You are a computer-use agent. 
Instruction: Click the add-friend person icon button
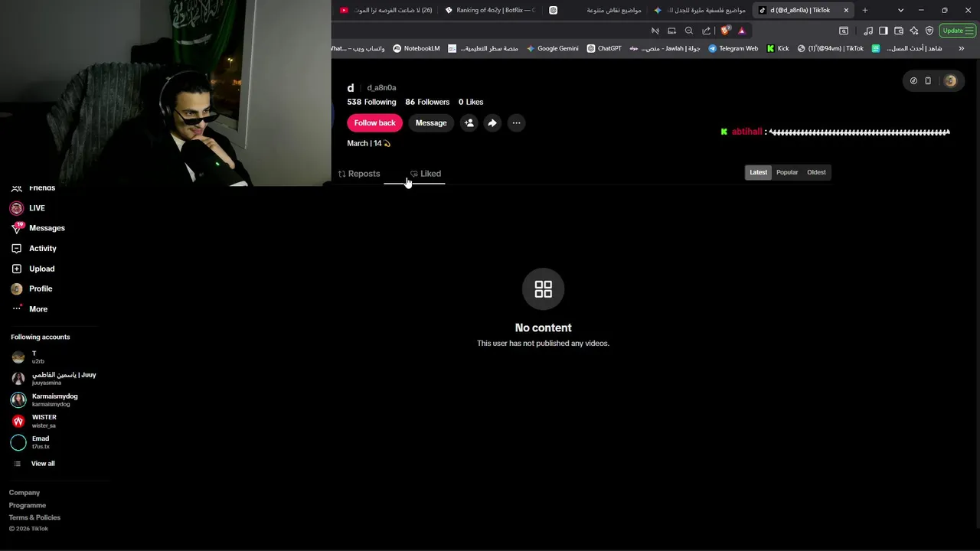pyautogui.click(x=469, y=122)
